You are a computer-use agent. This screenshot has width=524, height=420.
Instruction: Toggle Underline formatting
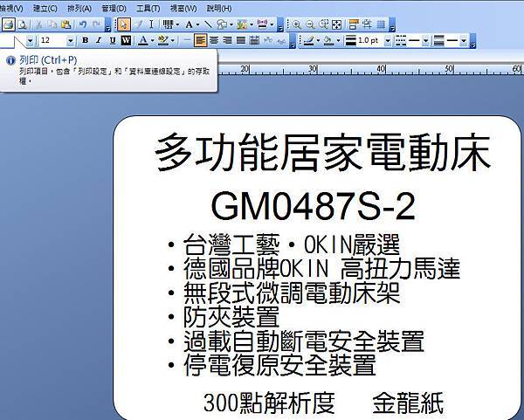(113, 41)
